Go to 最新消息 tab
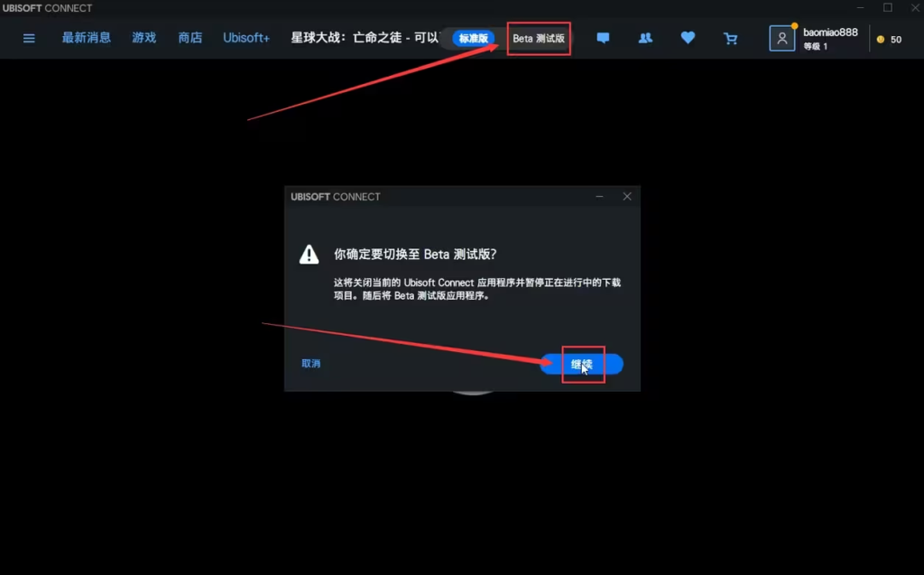Screen dimensions: 924x575 (86, 38)
